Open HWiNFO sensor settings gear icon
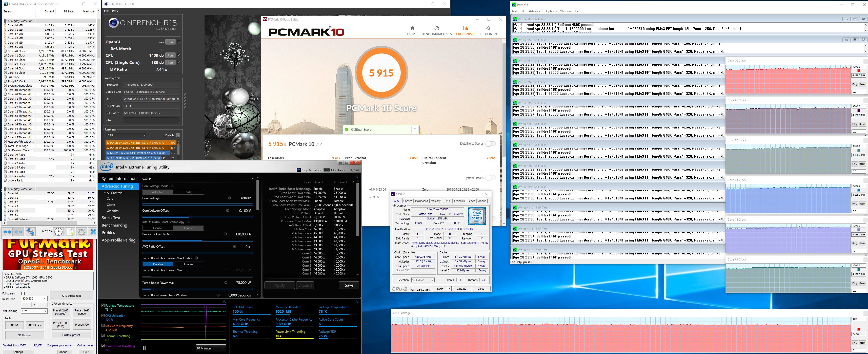The height and width of the screenshot is (354, 868). tap(81, 232)
